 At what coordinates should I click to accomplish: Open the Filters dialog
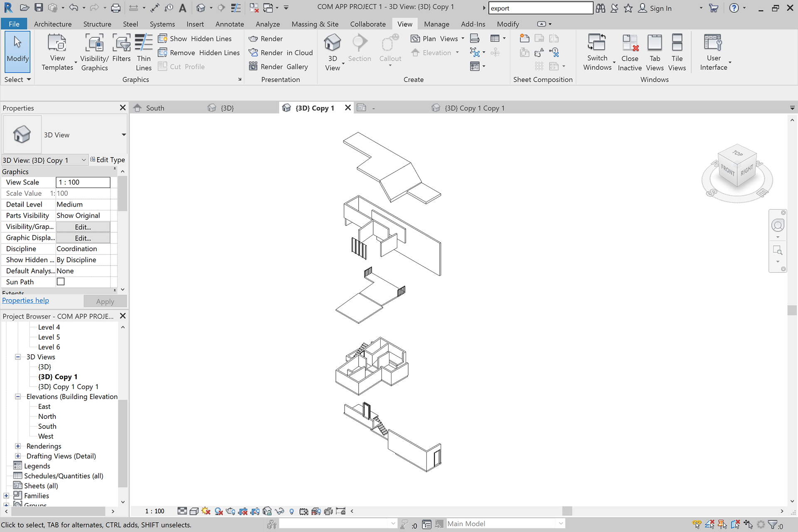pyautogui.click(x=121, y=49)
